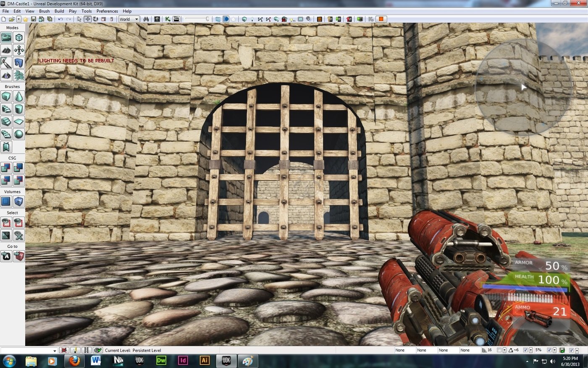Toggle scale grid snap checkbox
The height and width of the screenshot is (368, 588).
click(549, 350)
